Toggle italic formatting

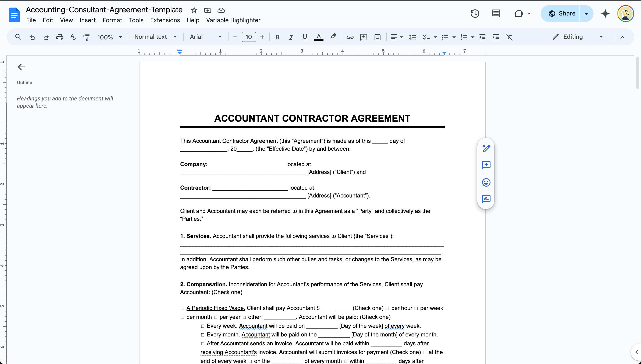[291, 37]
